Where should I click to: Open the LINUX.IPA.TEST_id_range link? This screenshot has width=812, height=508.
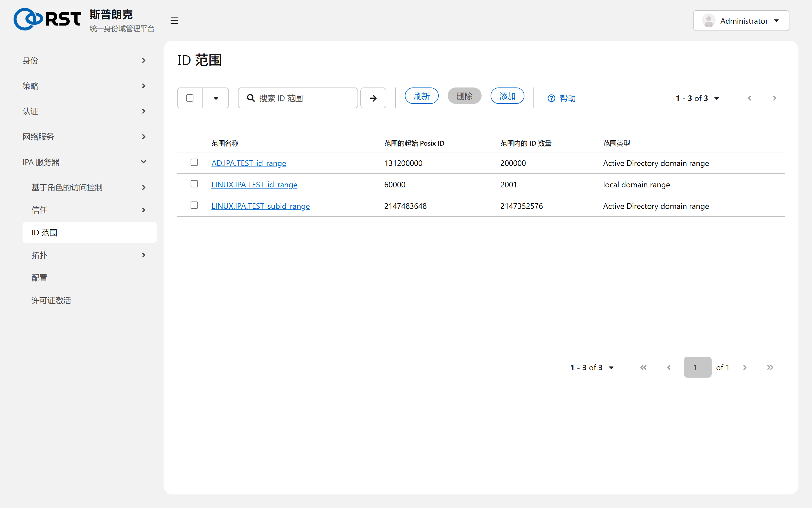(254, 185)
